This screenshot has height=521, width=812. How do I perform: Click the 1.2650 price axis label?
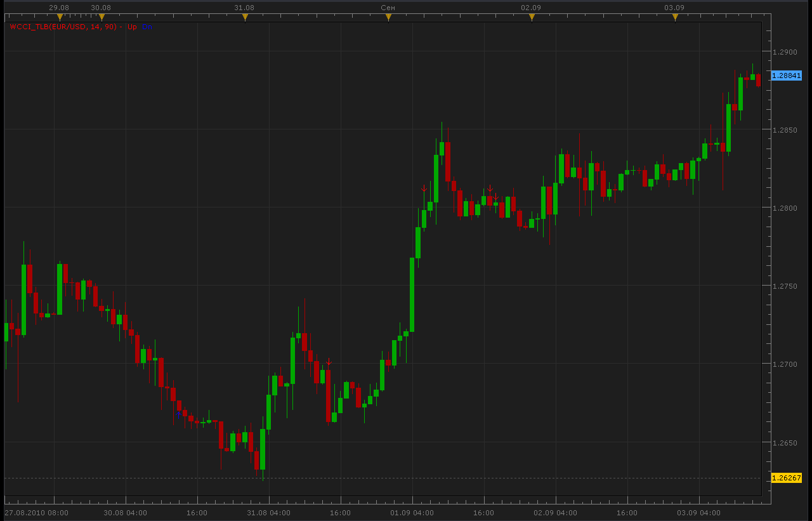(x=784, y=442)
